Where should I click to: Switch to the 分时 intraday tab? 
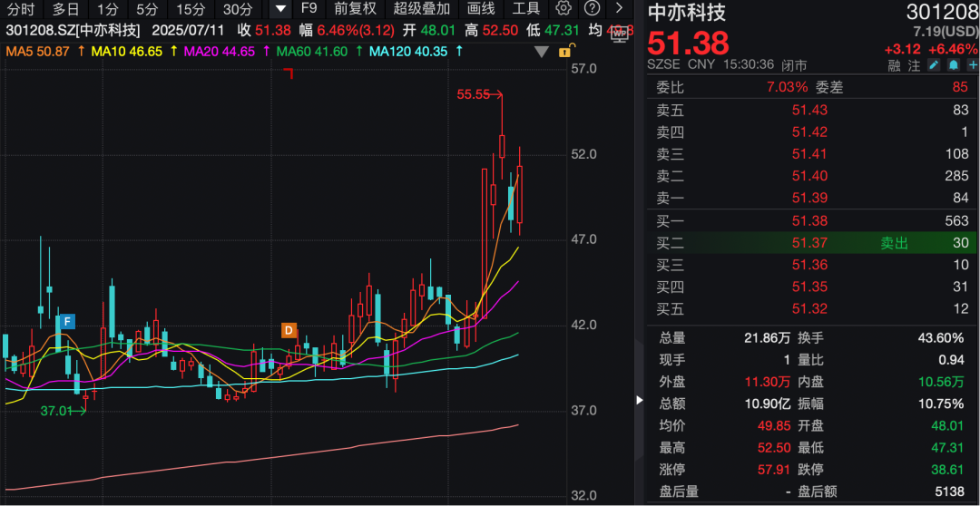pos(20,9)
